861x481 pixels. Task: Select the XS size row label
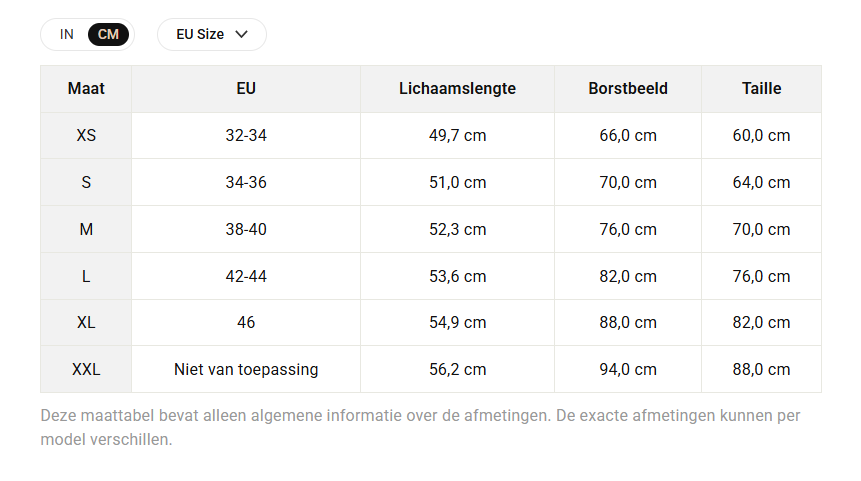86,136
